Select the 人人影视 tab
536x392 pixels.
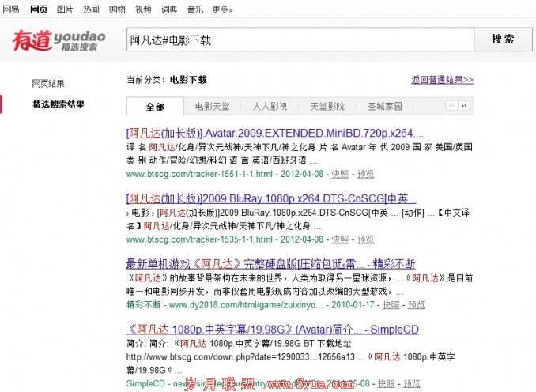[x=270, y=106]
